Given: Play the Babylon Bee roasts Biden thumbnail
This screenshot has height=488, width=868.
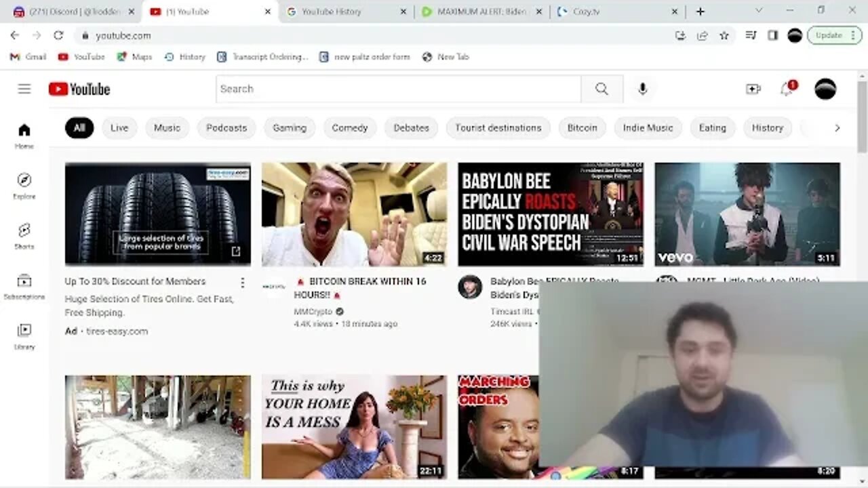Looking at the screenshot, I should coord(551,214).
